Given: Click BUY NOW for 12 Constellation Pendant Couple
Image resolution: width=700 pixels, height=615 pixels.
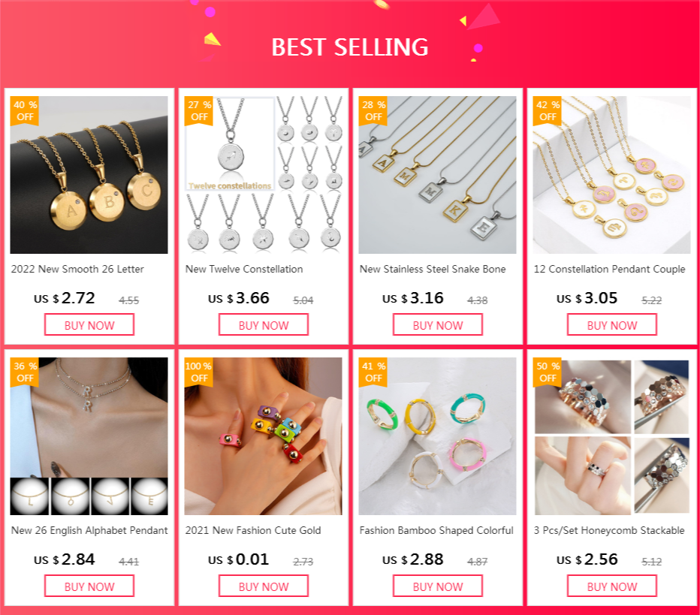Looking at the screenshot, I should [612, 324].
